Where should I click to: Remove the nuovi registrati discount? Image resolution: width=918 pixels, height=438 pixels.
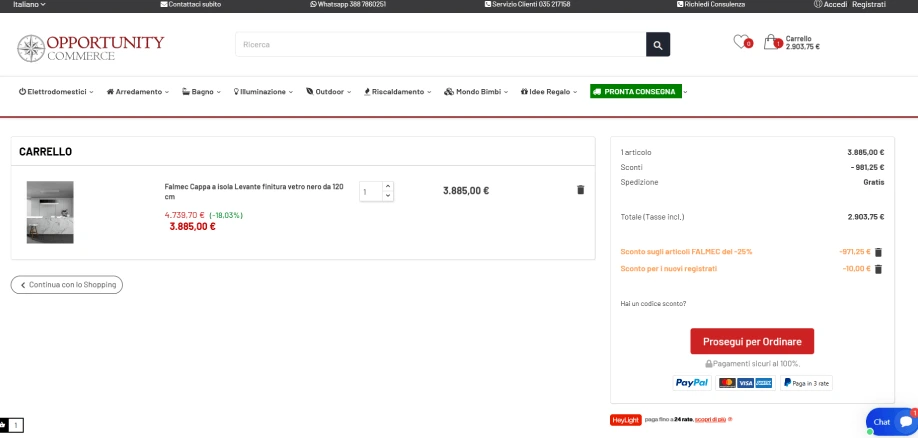[878, 269]
